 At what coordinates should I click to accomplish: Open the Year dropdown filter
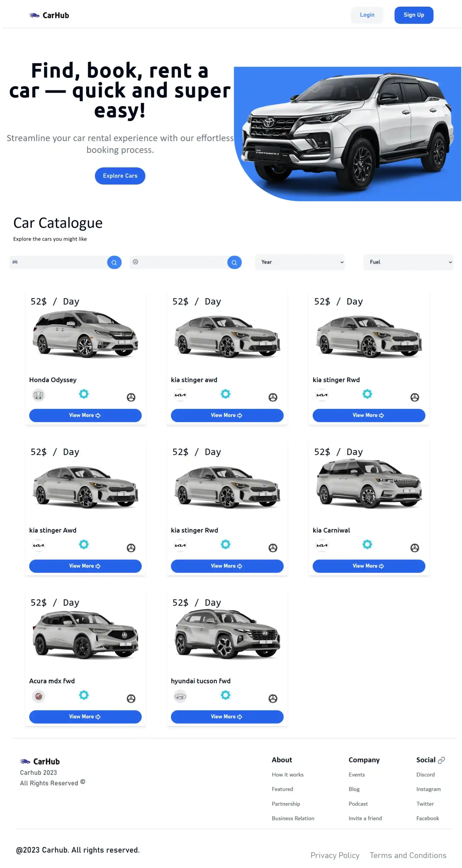click(x=300, y=262)
